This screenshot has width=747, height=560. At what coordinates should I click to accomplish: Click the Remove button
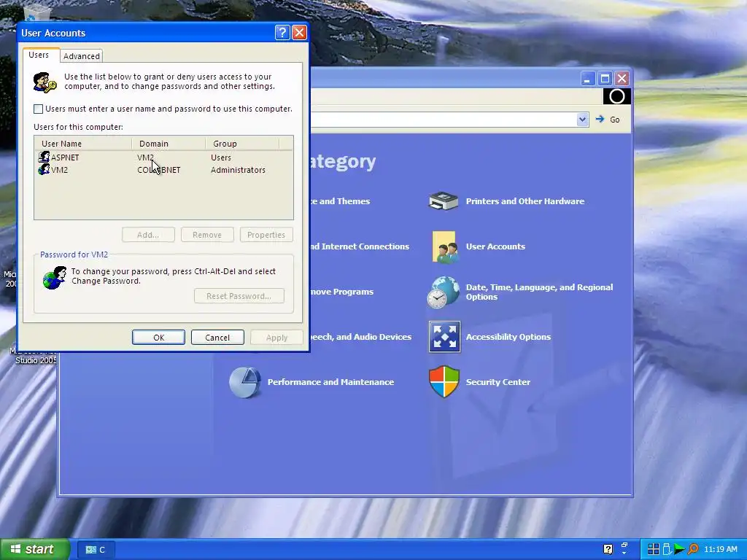pyautogui.click(x=207, y=235)
